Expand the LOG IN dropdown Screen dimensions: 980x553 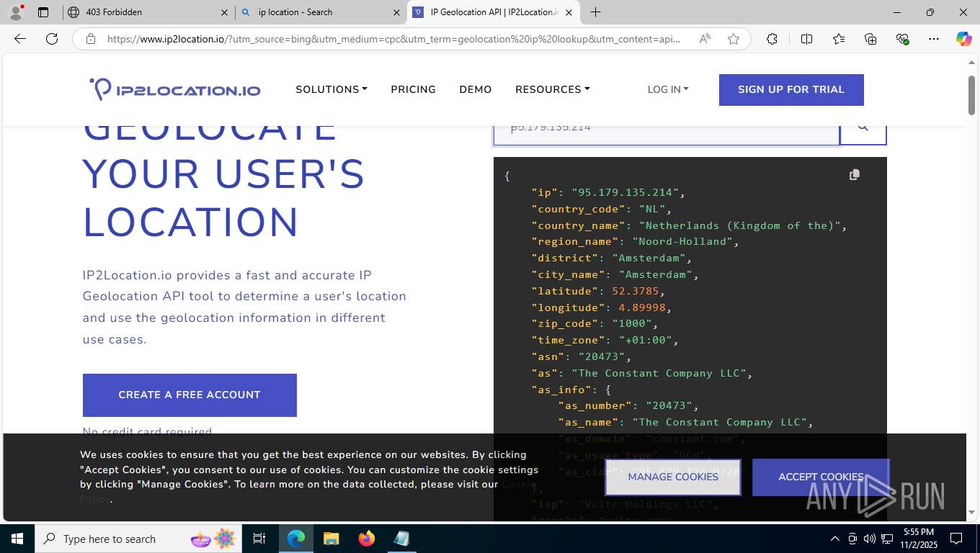[x=668, y=89]
